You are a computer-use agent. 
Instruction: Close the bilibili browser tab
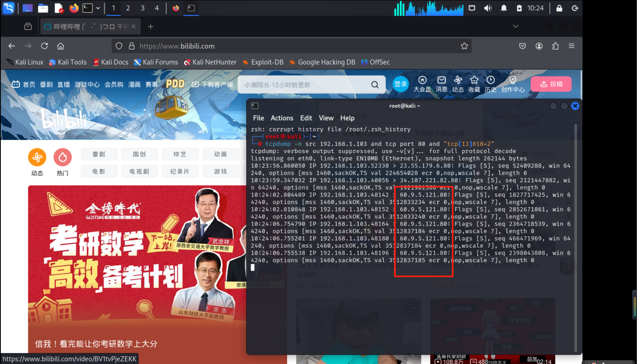click(134, 26)
